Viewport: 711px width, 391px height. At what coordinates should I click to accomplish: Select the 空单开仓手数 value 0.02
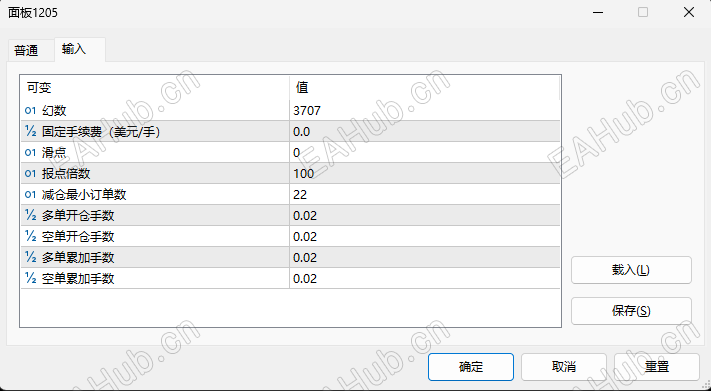tap(305, 236)
